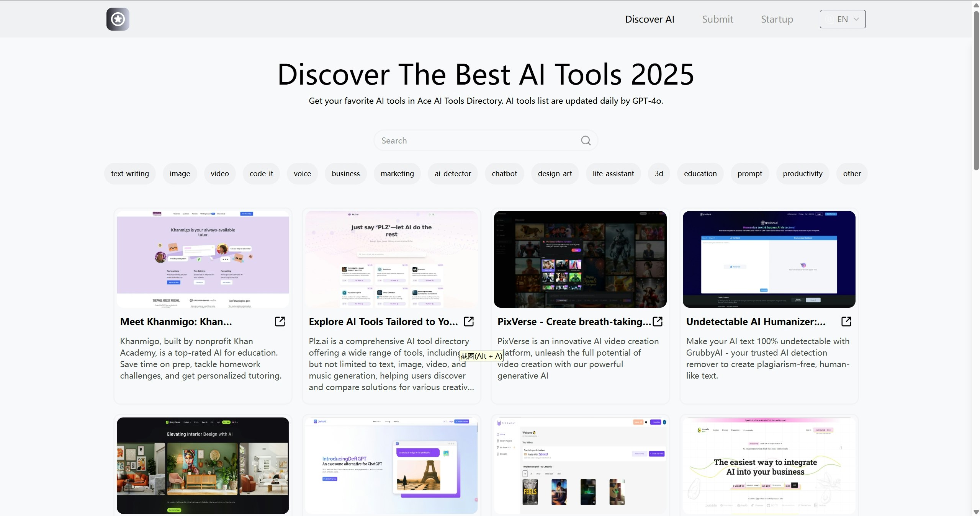
Task: Open external link icon for Khanmigo card
Action: point(280,322)
